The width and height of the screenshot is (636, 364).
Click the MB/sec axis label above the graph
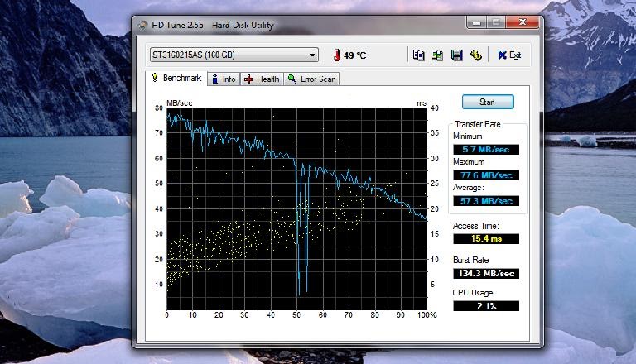(x=179, y=103)
